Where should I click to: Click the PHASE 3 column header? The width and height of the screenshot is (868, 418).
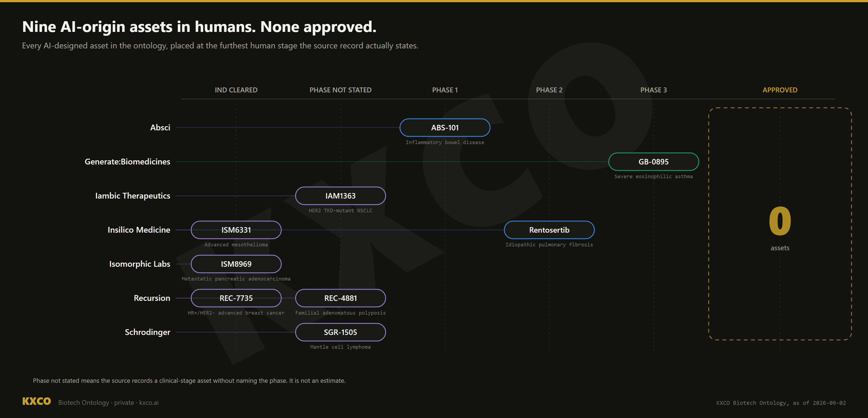[653, 90]
